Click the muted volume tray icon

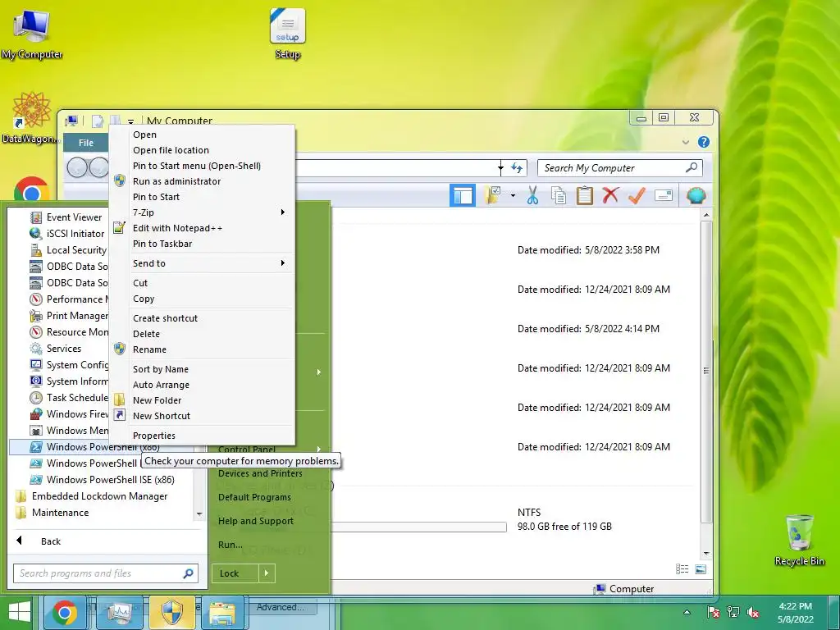753,612
